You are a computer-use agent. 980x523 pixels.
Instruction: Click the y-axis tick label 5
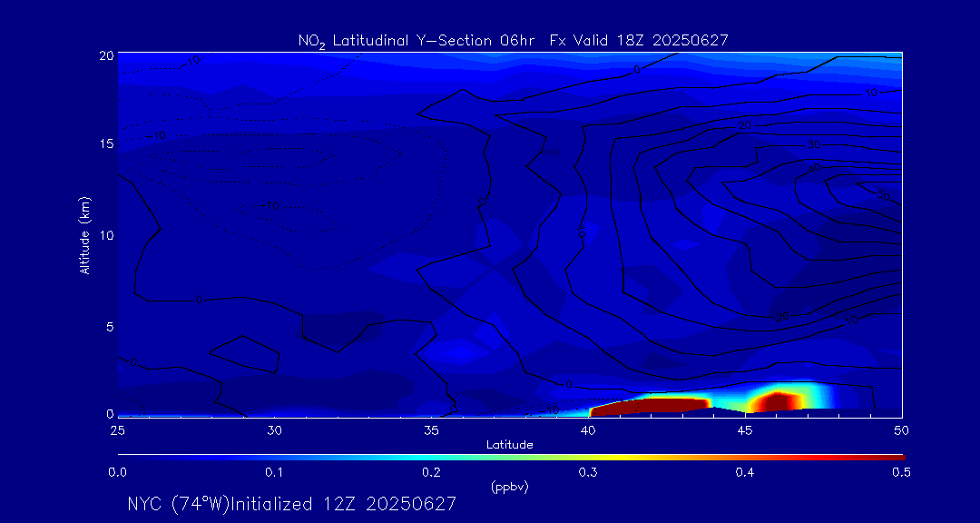coord(110,327)
